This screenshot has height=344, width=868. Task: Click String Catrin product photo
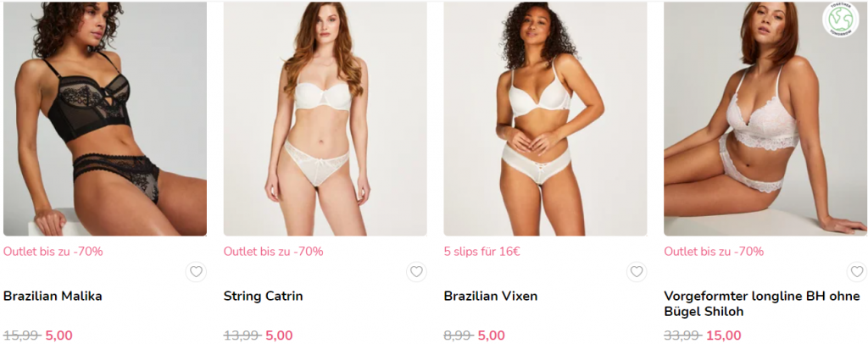click(x=325, y=119)
